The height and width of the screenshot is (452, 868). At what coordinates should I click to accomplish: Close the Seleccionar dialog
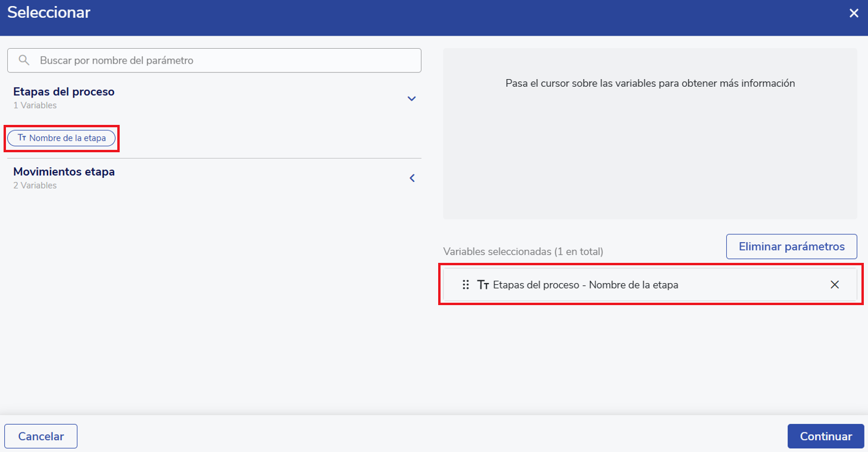tap(854, 13)
